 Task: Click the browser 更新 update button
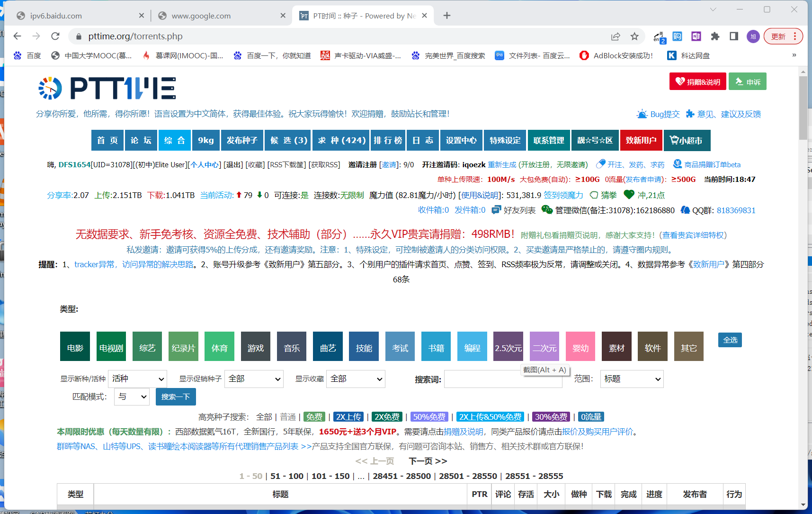tap(783, 36)
